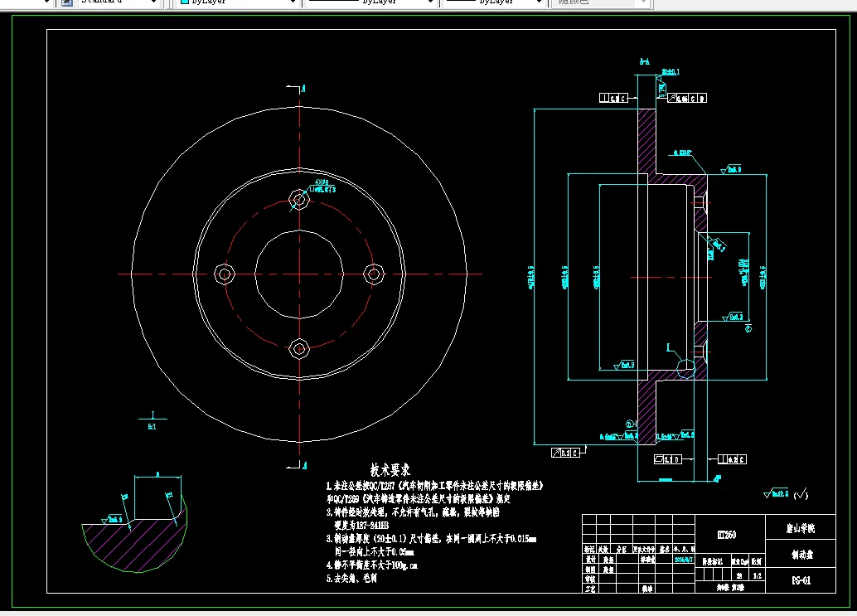Click the upper section marker A
The image size is (857, 616).
tap(303, 88)
